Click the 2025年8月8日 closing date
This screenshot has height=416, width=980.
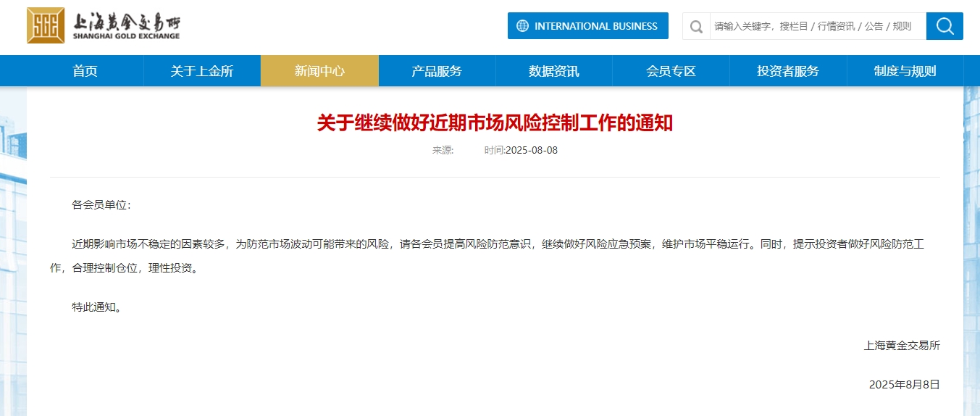905,385
